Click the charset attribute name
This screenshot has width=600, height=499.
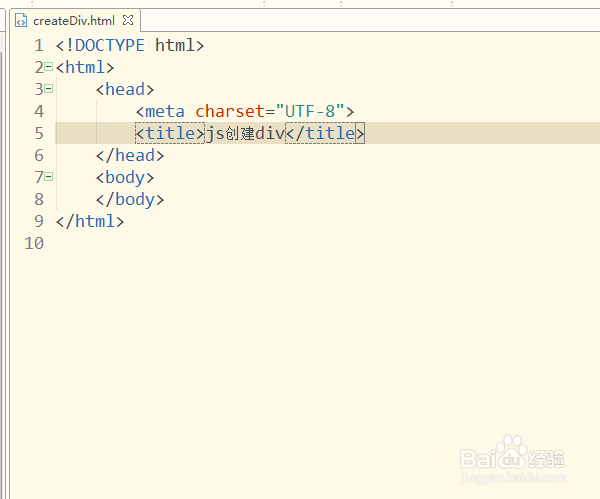tap(230, 111)
